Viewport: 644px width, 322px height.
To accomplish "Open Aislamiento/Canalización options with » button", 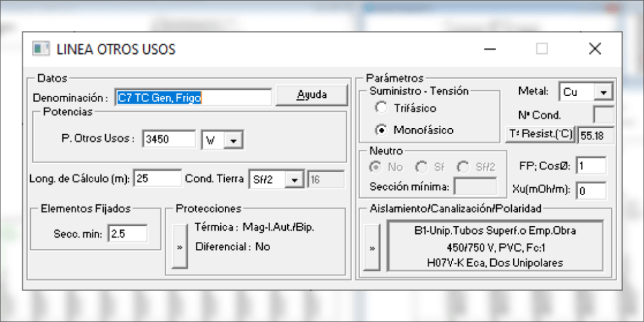I will pyautogui.click(x=372, y=246).
